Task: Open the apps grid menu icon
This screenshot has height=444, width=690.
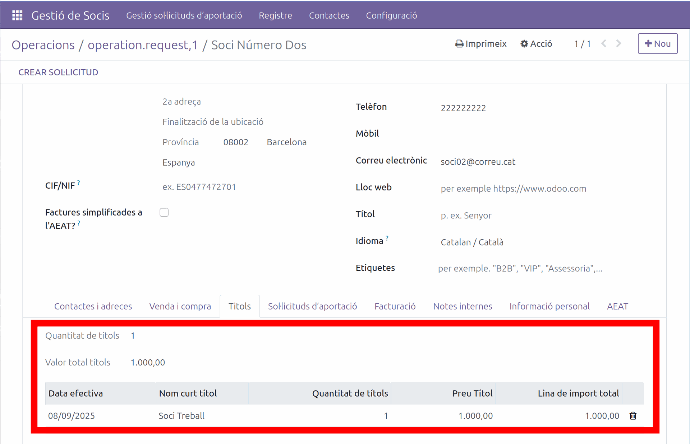Action: [17, 16]
